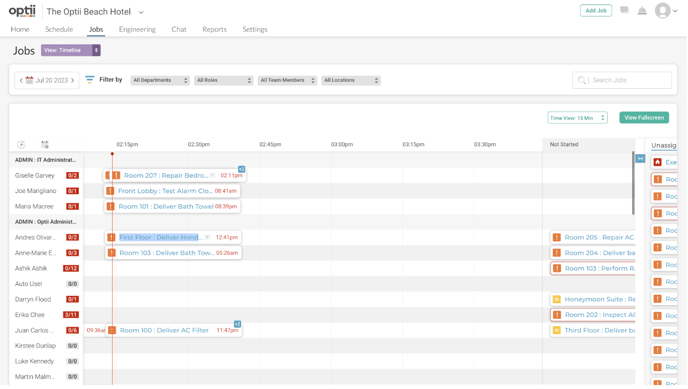Viewport: 688px width, 389px height.
Task: Go to previous day arrow
Action: (x=21, y=81)
